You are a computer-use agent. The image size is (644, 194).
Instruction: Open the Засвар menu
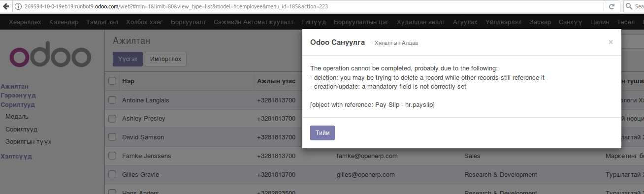coord(540,22)
